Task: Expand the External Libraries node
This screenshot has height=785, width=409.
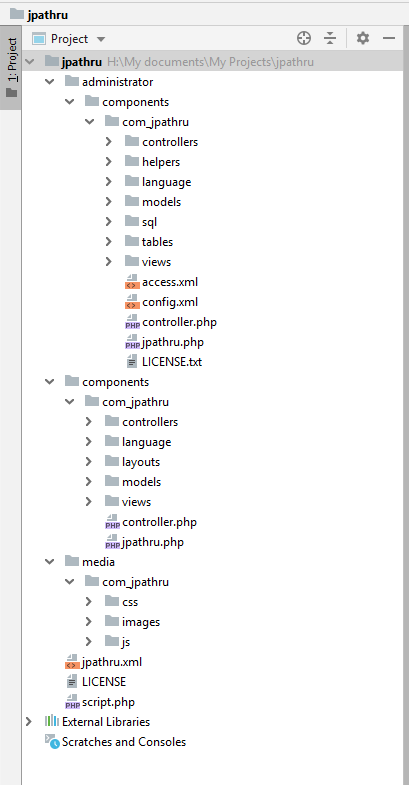Action: (29, 721)
